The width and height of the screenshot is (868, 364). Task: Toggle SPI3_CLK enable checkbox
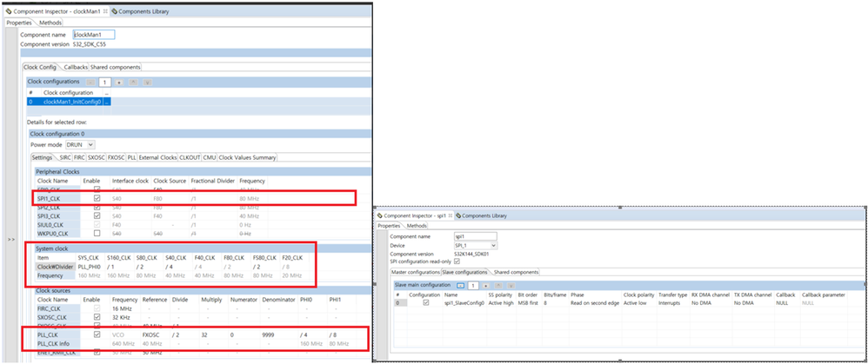pyautogui.click(x=97, y=215)
